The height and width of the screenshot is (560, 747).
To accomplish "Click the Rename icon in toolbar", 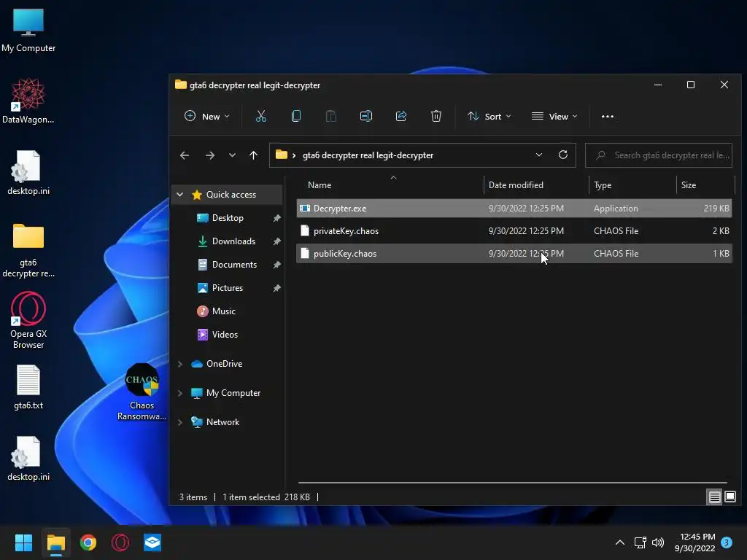I will [x=366, y=116].
